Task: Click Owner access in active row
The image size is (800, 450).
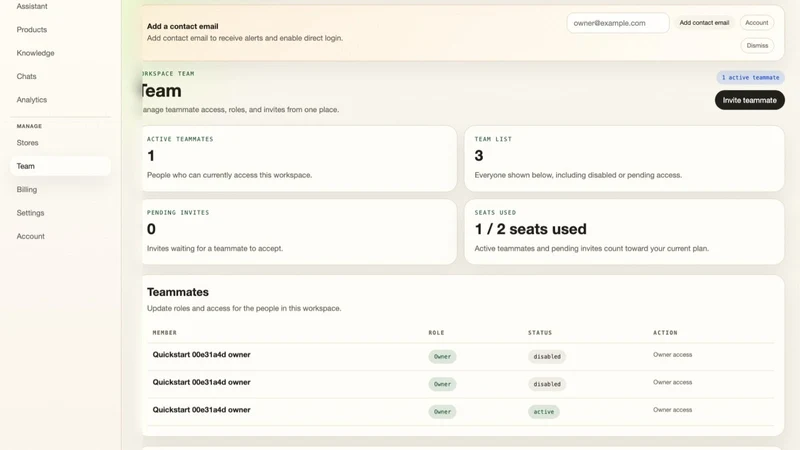Action: pos(672,410)
